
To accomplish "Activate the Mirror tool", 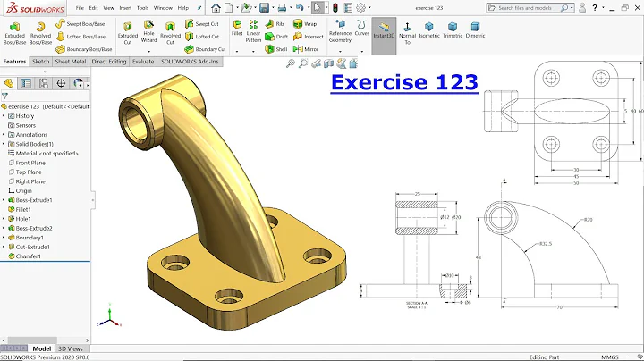I will pos(306,49).
